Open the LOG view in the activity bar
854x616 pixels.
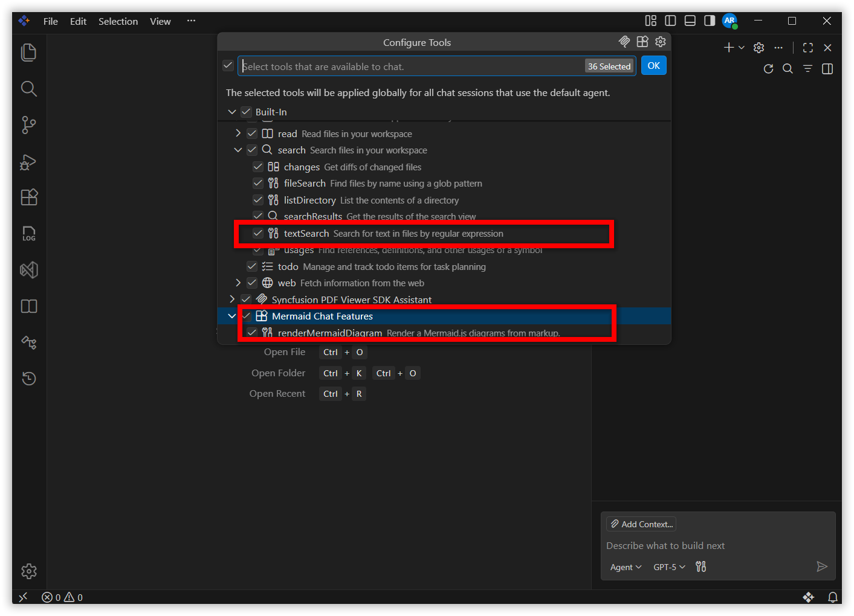point(29,234)
